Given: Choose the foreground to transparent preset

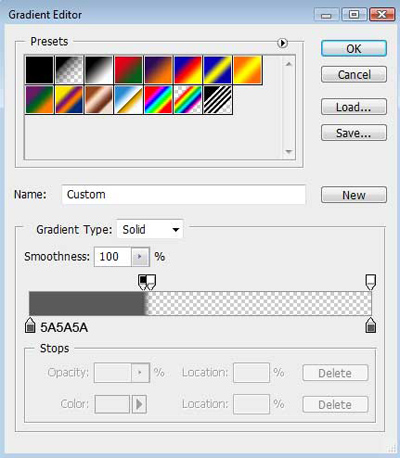Looking at the screenshot, I should tap(69, 70).
